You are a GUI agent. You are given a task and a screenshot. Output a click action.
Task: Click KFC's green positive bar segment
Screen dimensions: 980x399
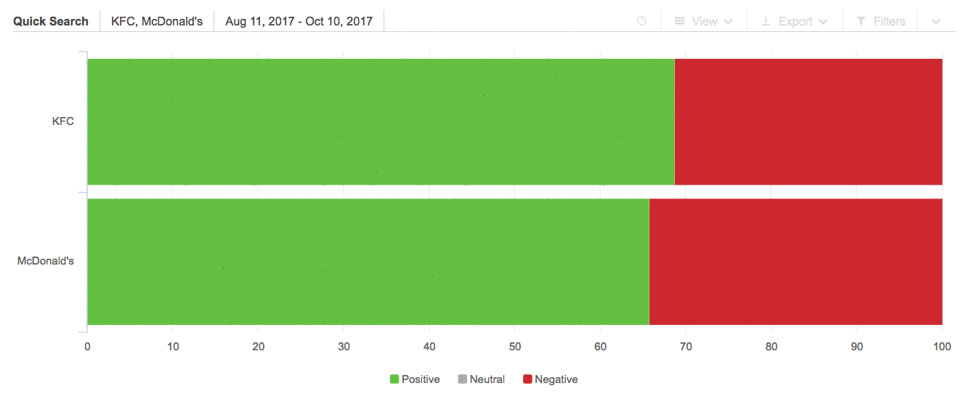pos(381,121)
